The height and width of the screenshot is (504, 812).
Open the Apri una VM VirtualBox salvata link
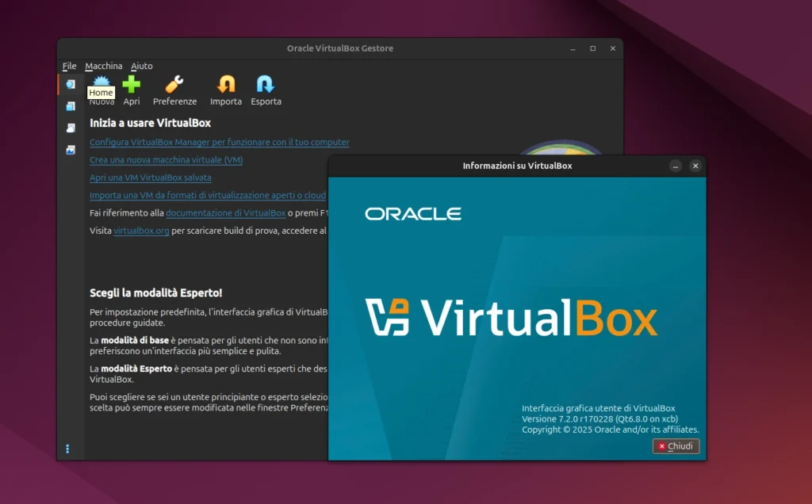(x=150, y=178)
